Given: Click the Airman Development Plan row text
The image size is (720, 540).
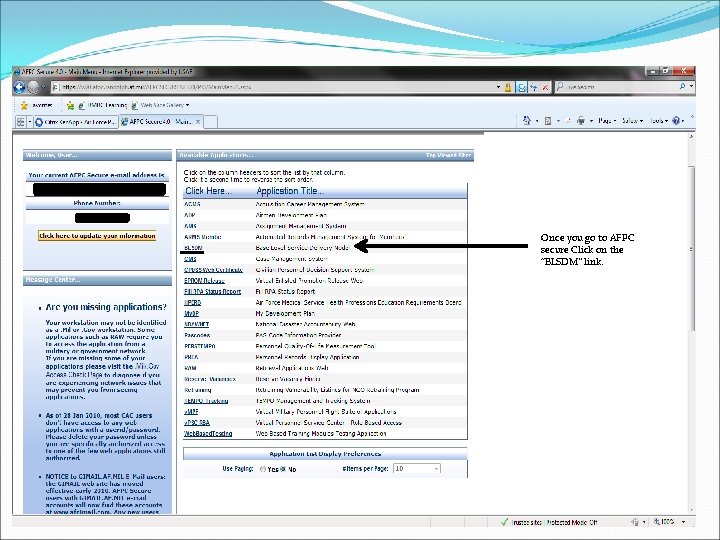Looking at the screenshot, I should click(x=291, y=215).
